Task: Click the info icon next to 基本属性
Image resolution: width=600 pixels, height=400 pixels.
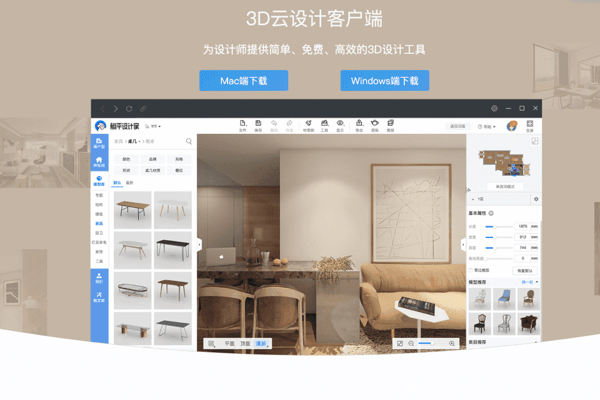Action: click(x=491, y=213)
